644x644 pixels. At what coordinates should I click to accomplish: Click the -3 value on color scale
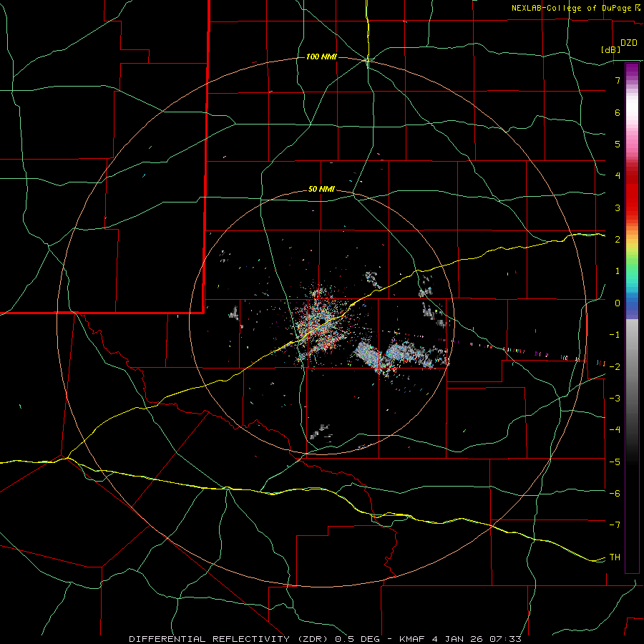pos(615,398)
